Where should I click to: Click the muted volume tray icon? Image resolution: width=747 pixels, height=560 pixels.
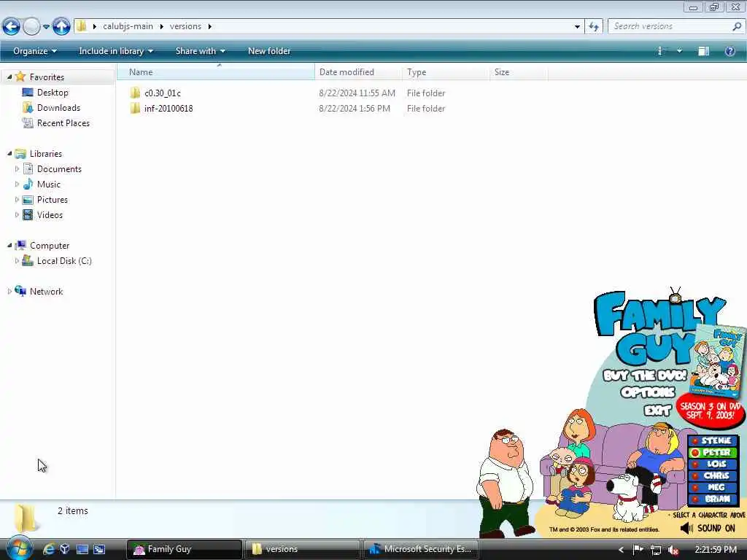click(x=673, y=550)
